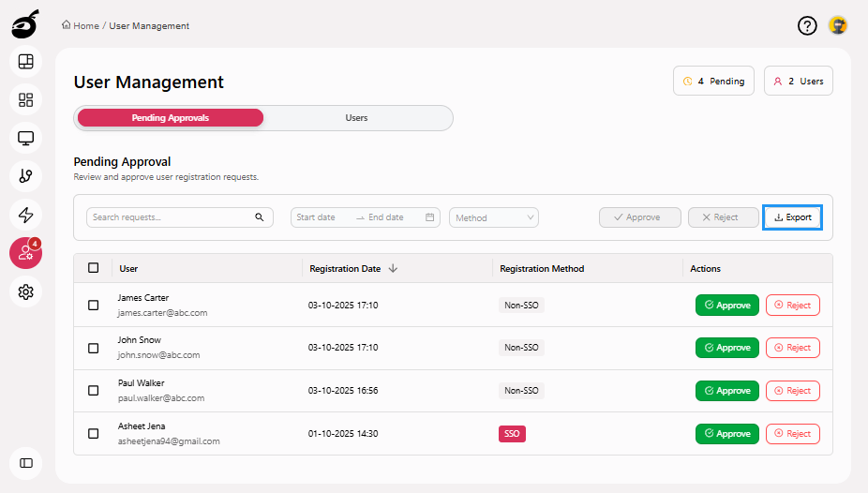Viewport: 868px width, 493px height.
Task: Select Paul Walker's row checkbox
Action: [94, 391]
